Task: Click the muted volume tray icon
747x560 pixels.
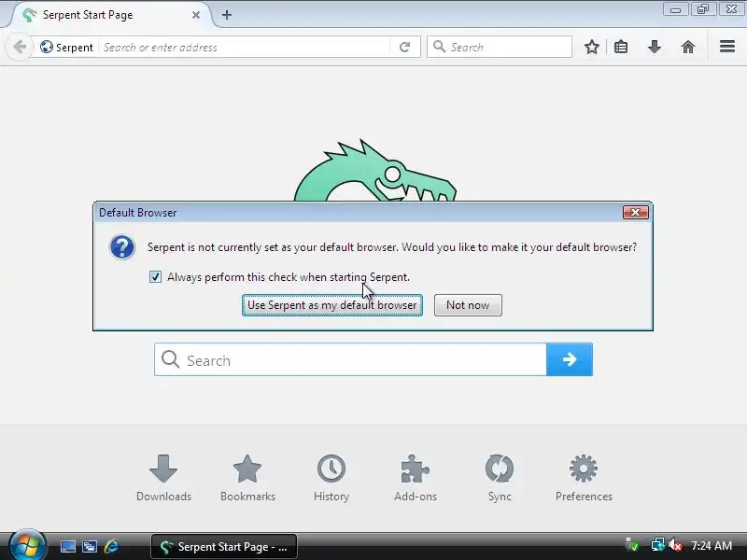Action: pyautogui.click(x=675, y=545)
